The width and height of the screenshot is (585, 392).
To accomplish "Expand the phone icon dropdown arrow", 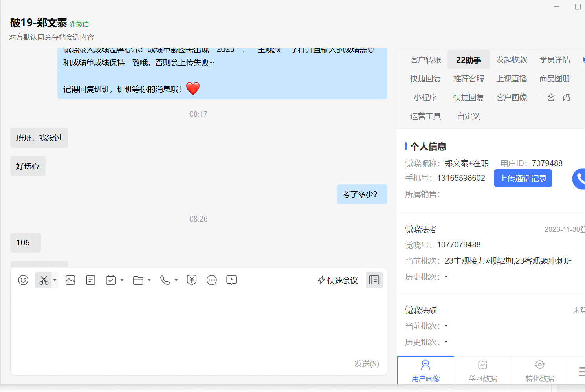I will (x=176, y=280).
